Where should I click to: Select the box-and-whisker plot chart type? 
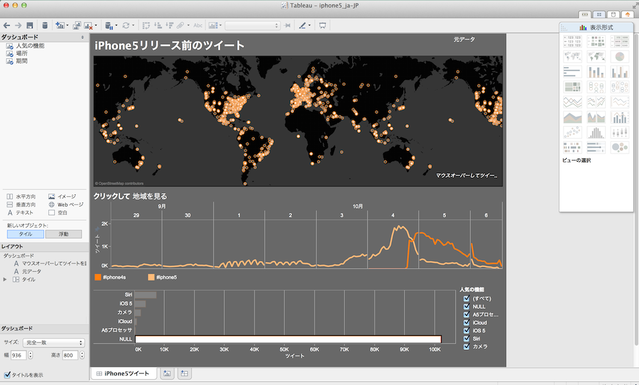pyautogui.click(x=620, y=132)
